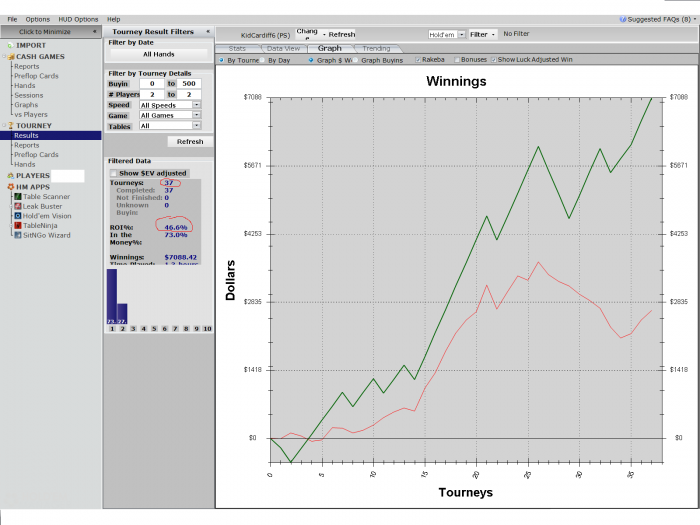Click the HM Apps gear icon
700x525 pixels.
coord(11,187)
